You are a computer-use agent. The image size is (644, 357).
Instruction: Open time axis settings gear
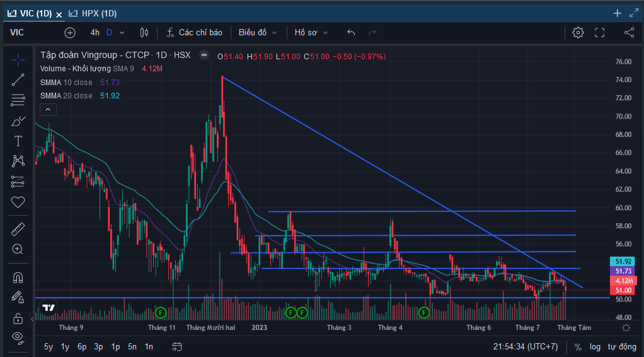(626, 328)
